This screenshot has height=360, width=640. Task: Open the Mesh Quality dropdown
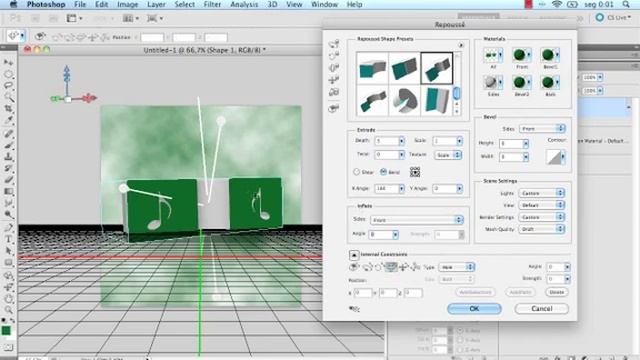542,229
